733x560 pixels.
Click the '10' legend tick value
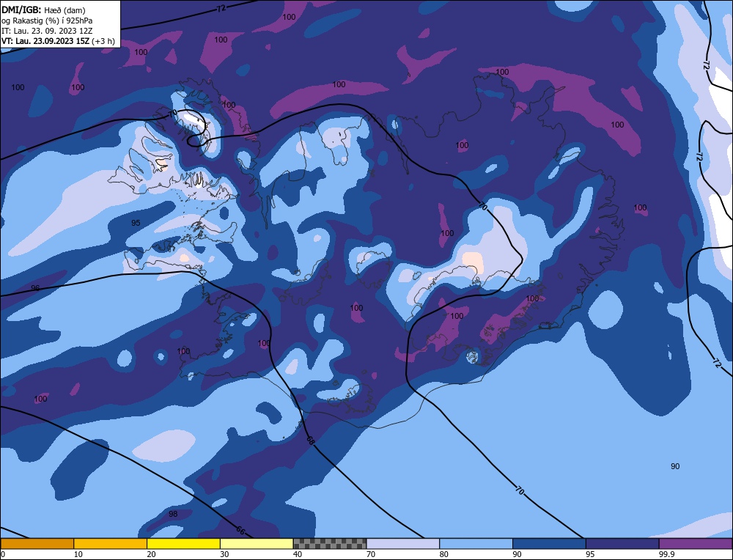78,554
